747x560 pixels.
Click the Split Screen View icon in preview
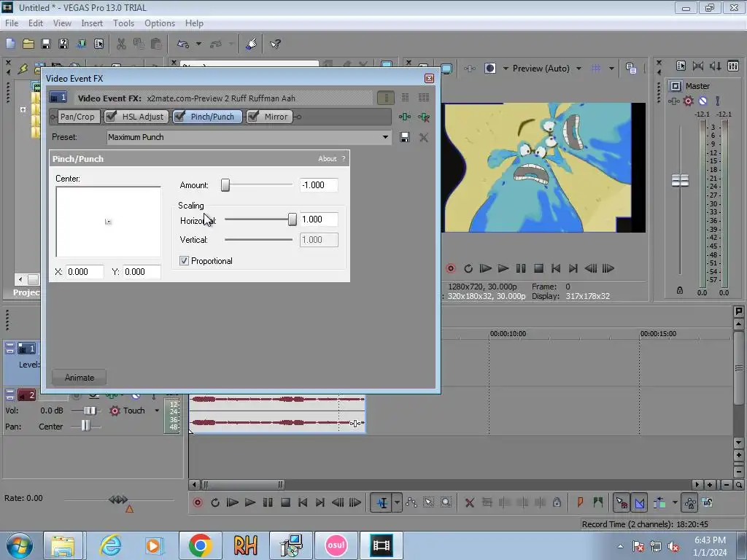490,69
